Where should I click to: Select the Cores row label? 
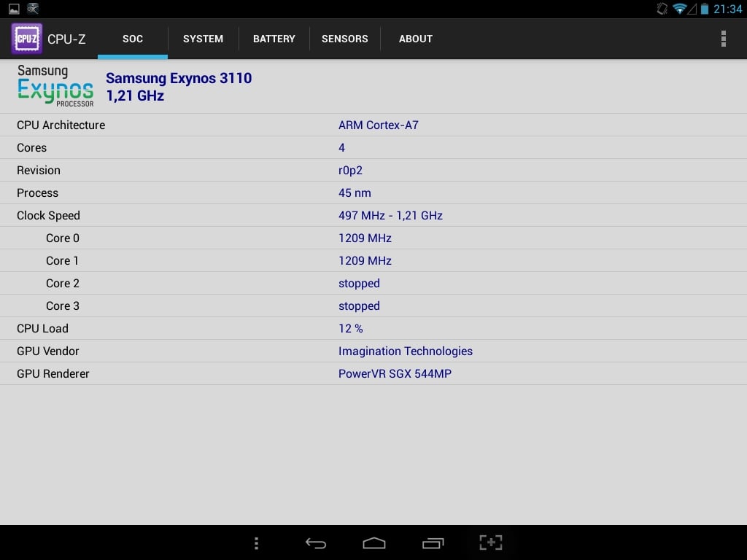[31, 147]
